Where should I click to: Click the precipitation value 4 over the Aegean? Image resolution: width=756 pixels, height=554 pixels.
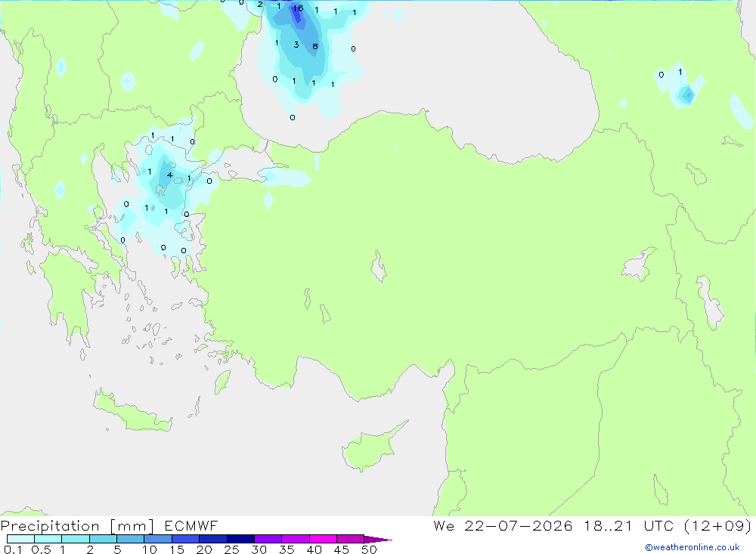169,175
